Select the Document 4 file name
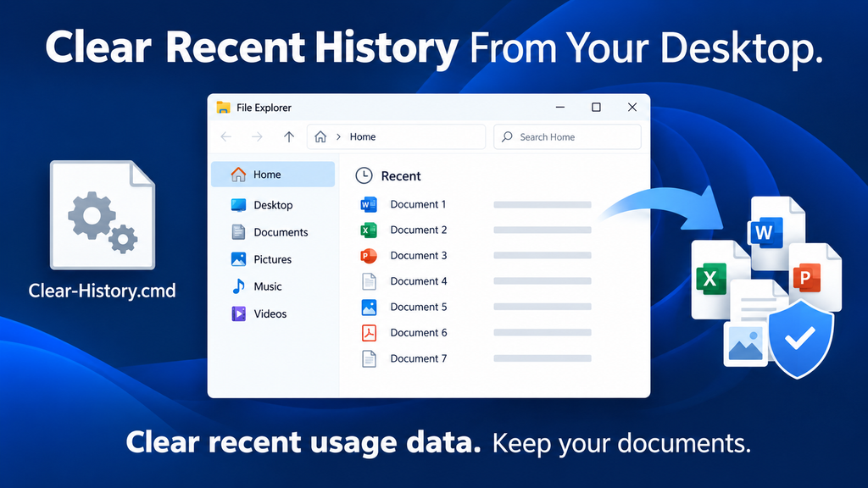 (418, 281)
